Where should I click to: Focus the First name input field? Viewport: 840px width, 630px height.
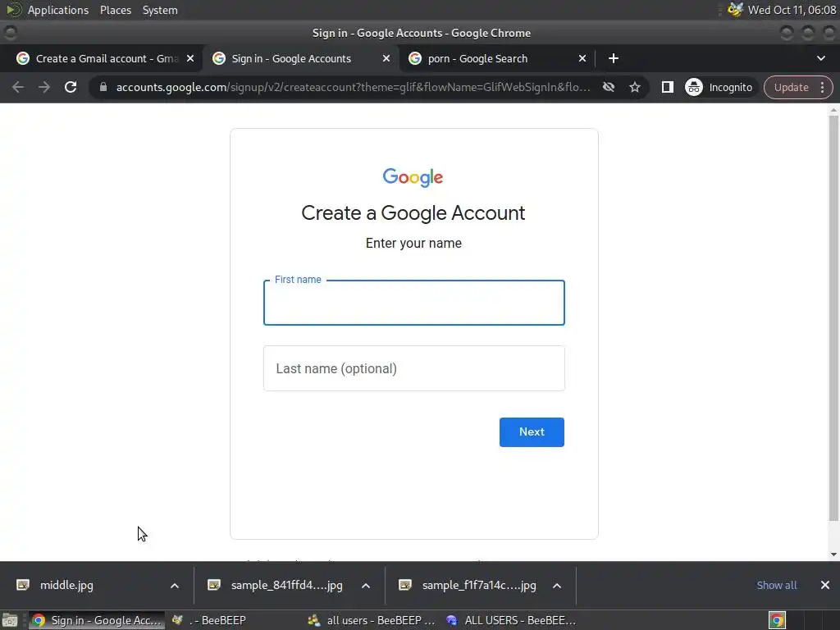(413, 303)
